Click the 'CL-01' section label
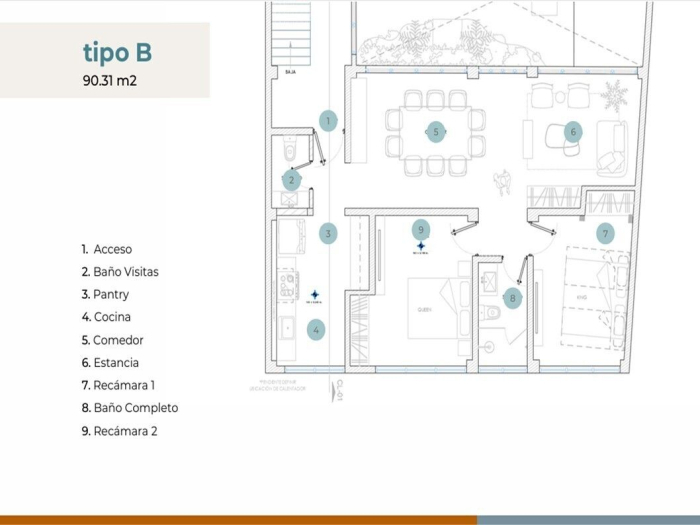This screenshot has height=525, width=700. (339, 390)
